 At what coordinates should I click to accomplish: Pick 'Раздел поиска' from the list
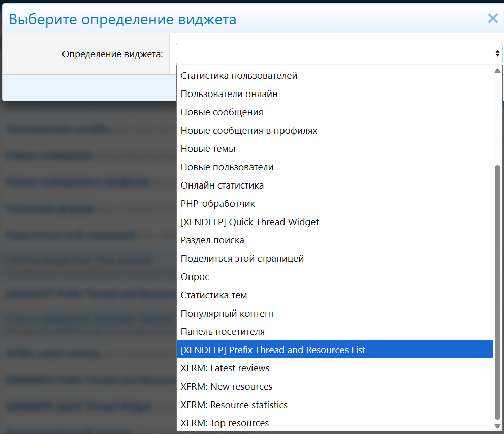[212, 240]
